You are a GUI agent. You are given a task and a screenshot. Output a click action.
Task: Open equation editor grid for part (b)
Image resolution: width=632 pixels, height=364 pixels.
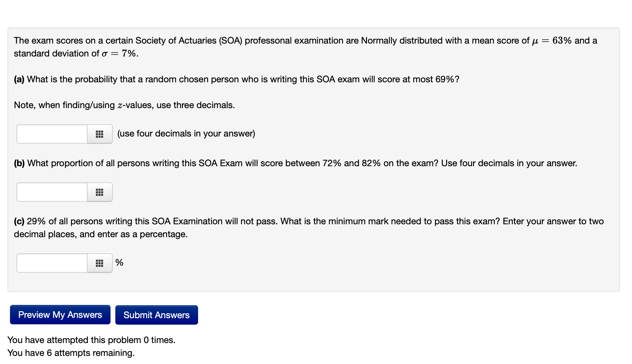coord(100,192)
